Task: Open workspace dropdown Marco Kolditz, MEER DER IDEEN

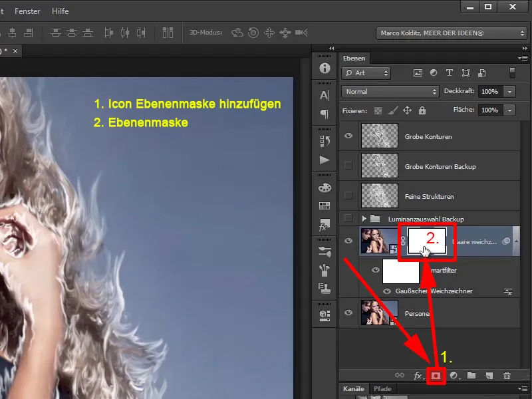Action: coord(451,33)
